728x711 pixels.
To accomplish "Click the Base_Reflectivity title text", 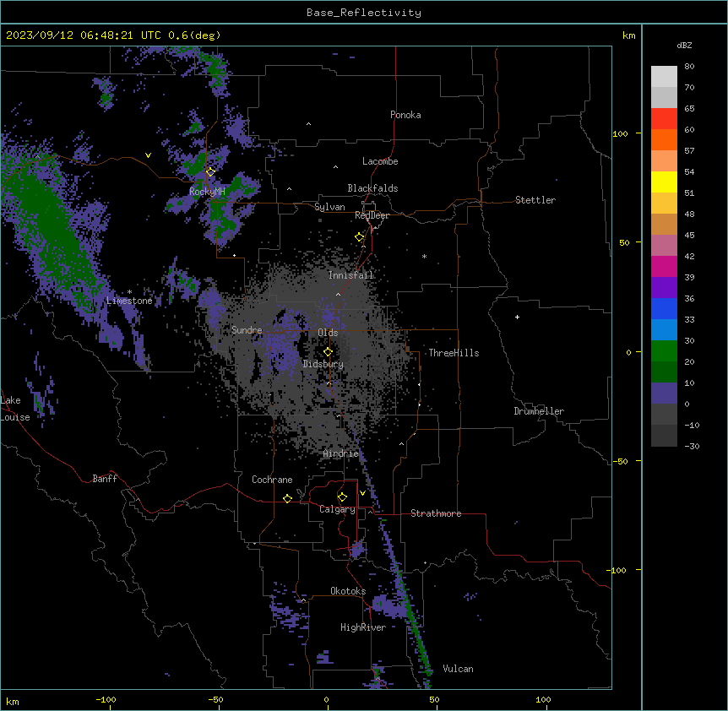I will [364, 13].
